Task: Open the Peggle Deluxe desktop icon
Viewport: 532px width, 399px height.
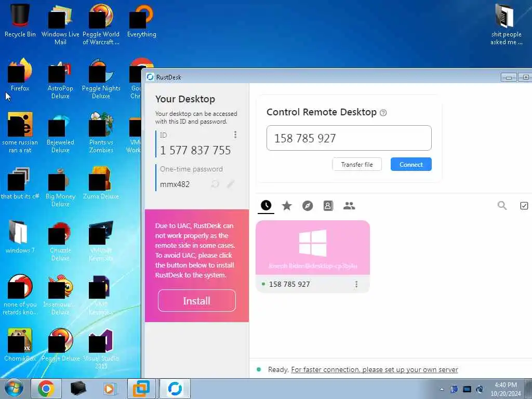Action: (60, 345)
